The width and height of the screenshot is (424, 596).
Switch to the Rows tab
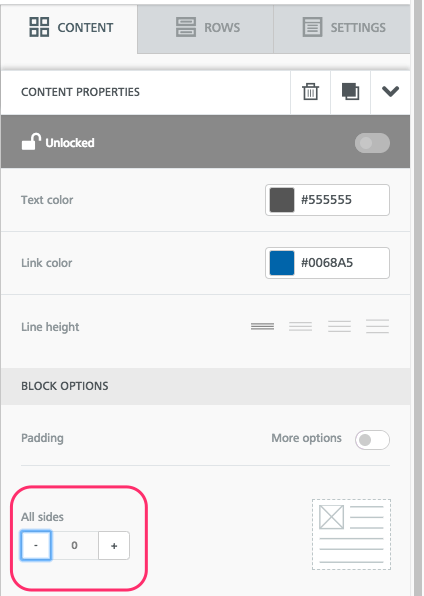205,27
